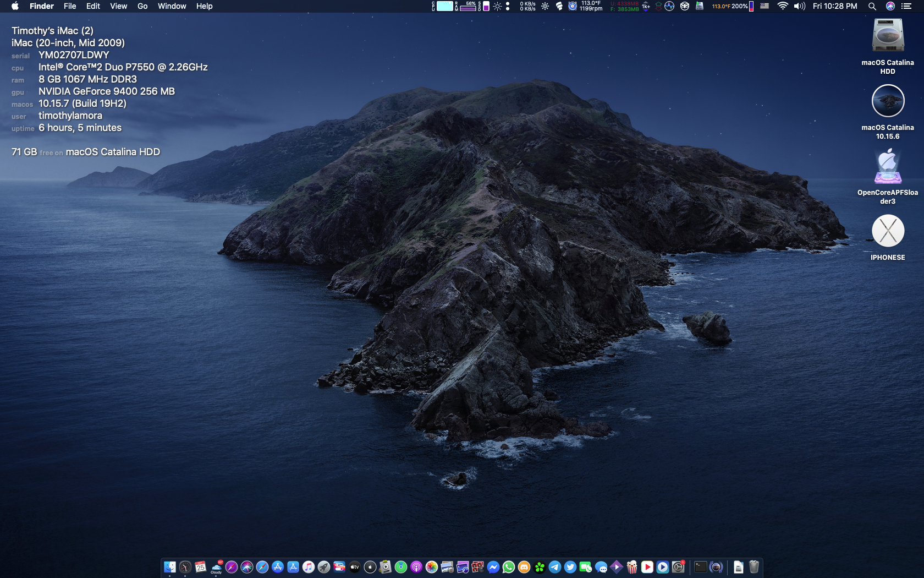This screenshot has height=578, width=924.
Task: Launch WhatsApp from the dock
Action: [x=509, y=567]
